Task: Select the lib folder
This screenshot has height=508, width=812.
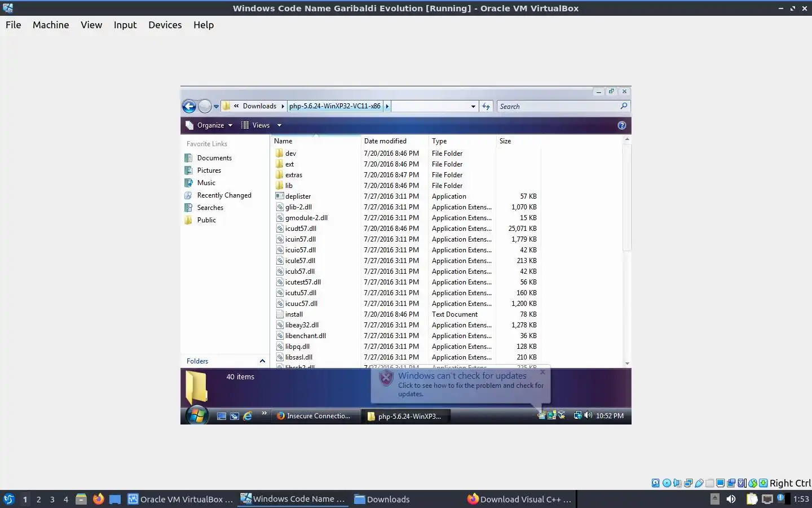Action: [x=284, y=186]
